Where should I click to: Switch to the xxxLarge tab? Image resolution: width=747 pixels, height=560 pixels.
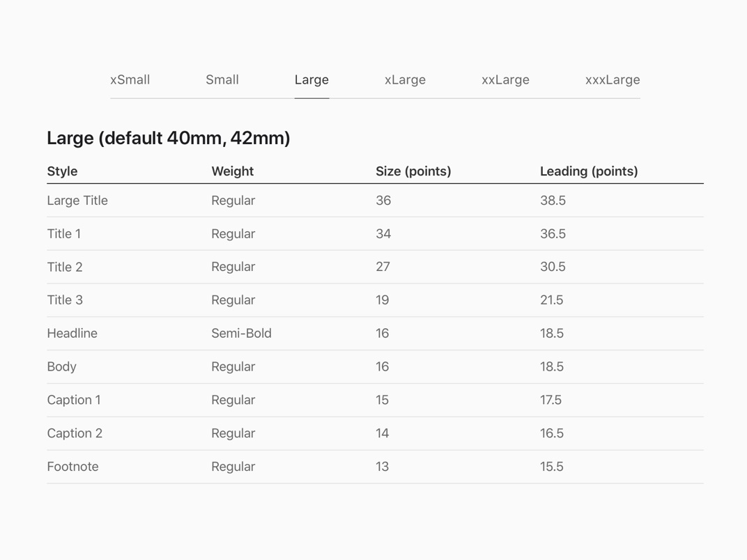(613, 80)
